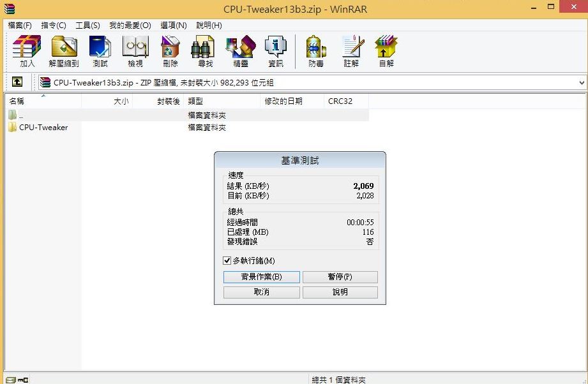Click the 刪除 (Delete) toolbar icon
The width and height of the screenshot is (588, 384).
click(170, 51)
